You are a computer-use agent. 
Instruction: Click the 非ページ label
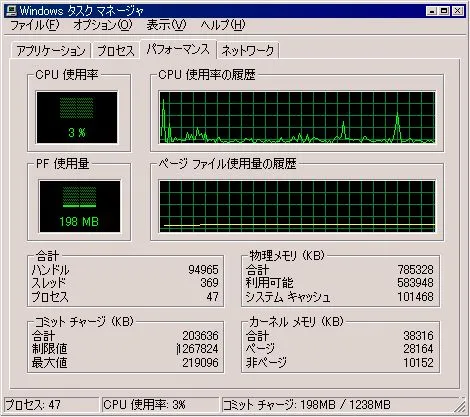(266, 363)
